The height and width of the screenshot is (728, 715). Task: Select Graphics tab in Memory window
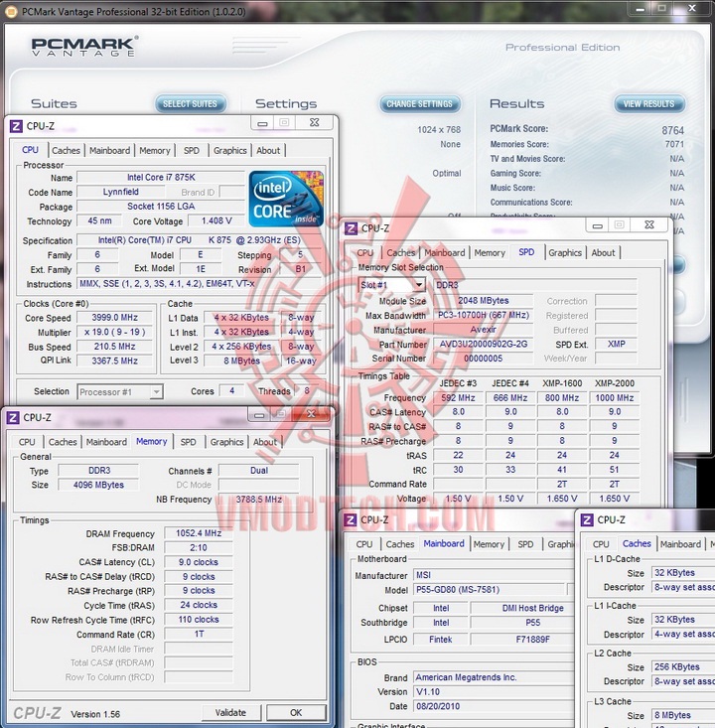point(226,442)
